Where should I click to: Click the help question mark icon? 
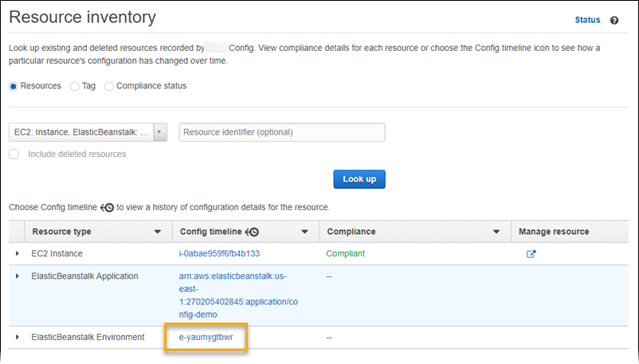(614, 21)
